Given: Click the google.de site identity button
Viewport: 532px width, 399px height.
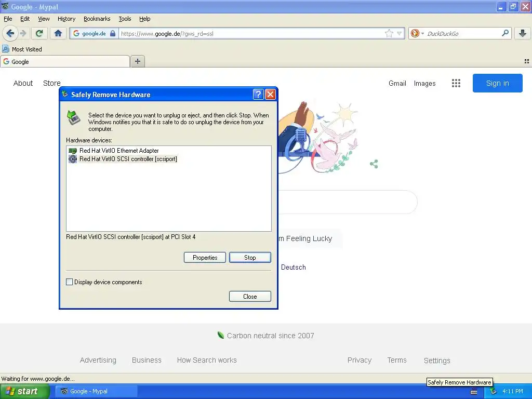Looking at the screenshot, I should 94,34.
